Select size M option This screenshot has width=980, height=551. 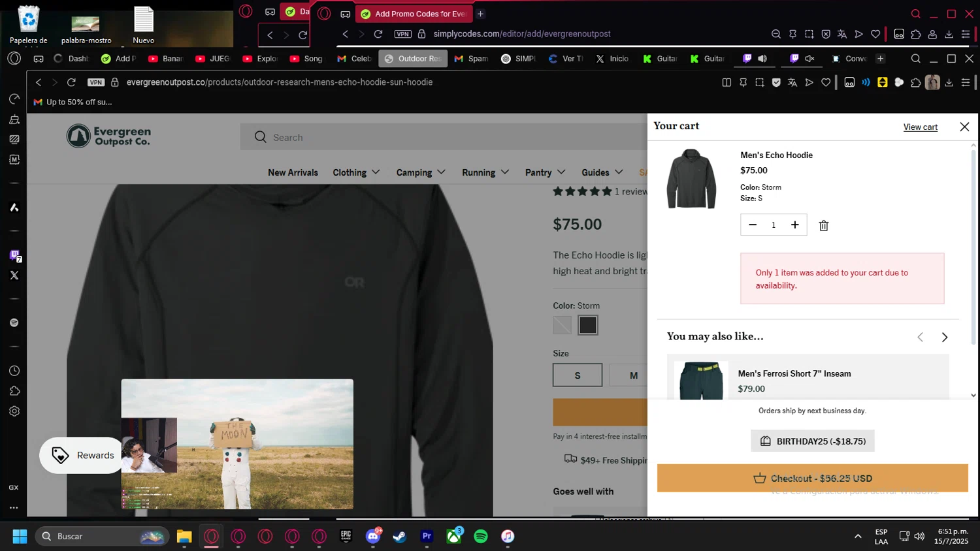(633, 375)
